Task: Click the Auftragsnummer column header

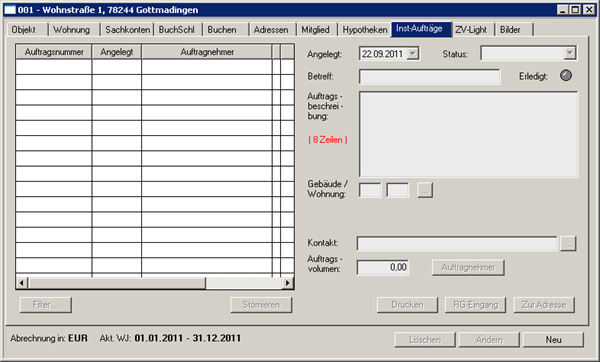Action: [54, 52]
